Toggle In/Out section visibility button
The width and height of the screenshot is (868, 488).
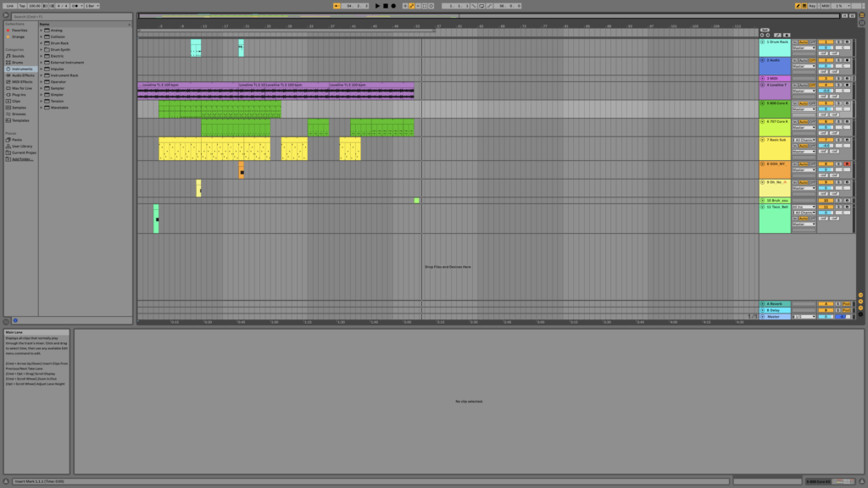click(x=861, y=295)
